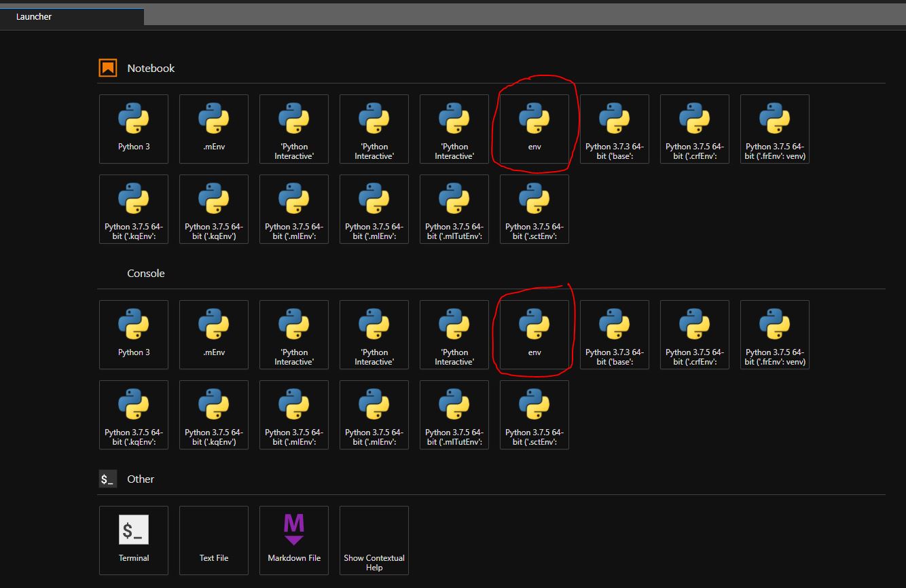Create a new Markdown File
906x588 pixels.
click(294, 540)
